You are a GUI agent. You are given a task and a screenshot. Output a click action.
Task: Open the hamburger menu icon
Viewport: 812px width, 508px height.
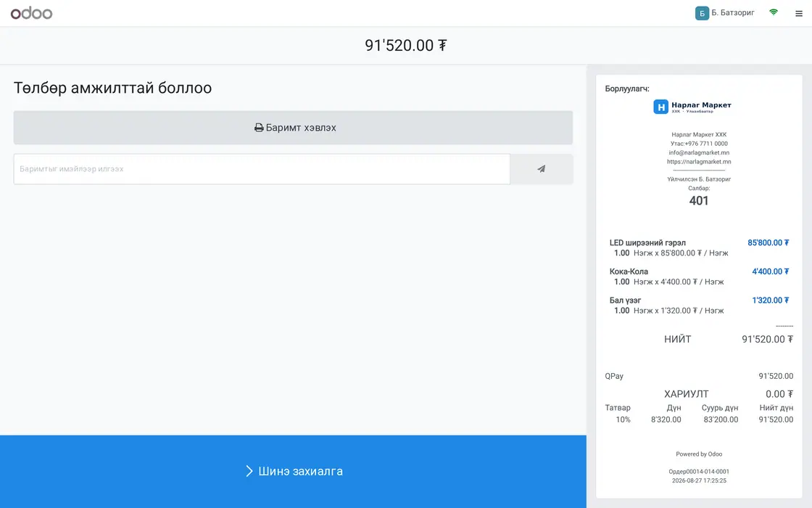[x=798, y=14]
